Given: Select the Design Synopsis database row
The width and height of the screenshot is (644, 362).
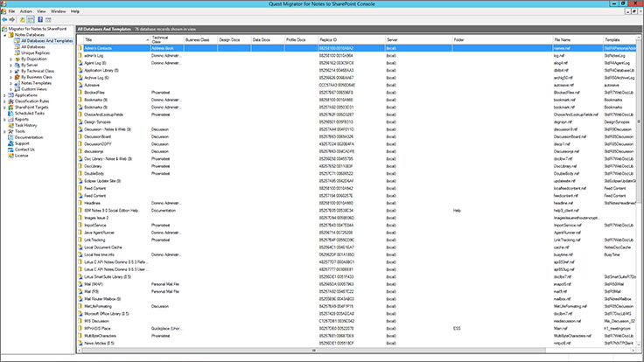Looking at the screenshot, I should [356, 122].
